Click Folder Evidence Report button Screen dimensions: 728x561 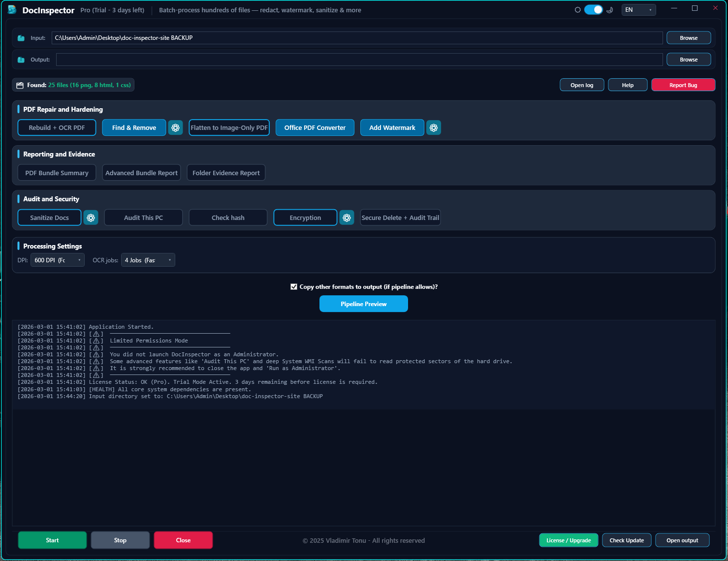pos(226,173)
